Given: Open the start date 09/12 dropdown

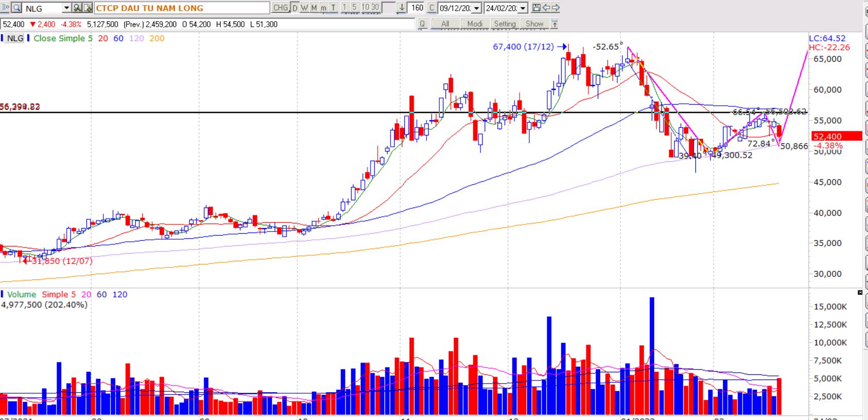Looking at the screenshot, I should click(476, 8).
